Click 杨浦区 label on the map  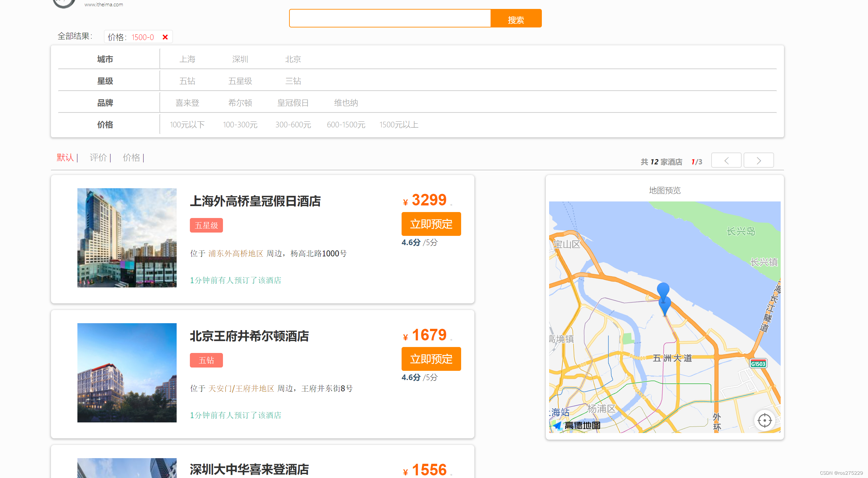pos(601,409)
